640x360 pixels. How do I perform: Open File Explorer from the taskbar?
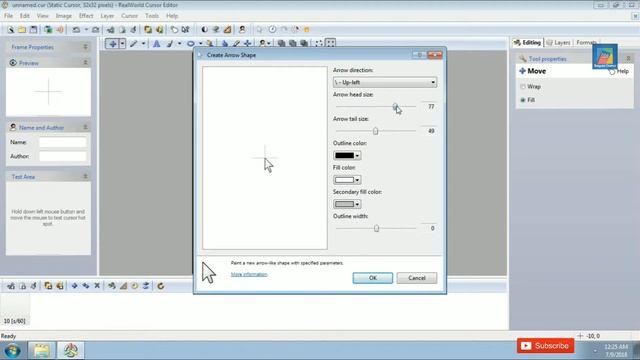click(x=41, y=351)
